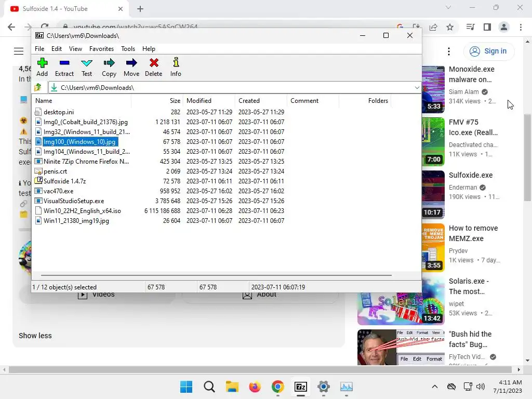532x399 pixels.
Task: Open the Edit menu in 7-Zip
Action: click(56, 49)
